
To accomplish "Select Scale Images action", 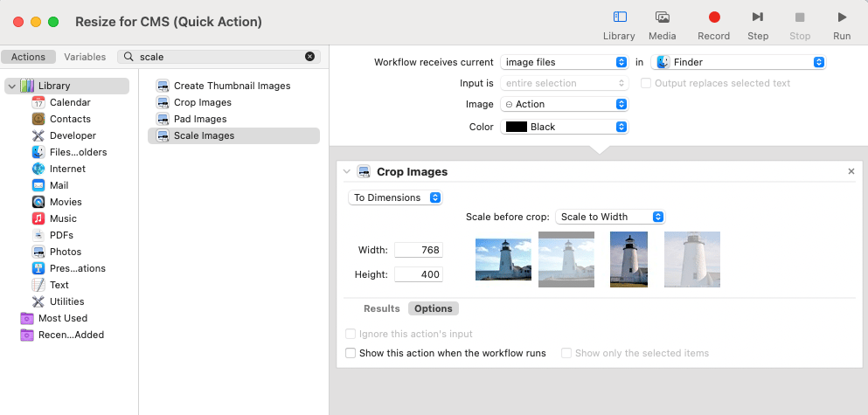I will [x=233, y=135].
